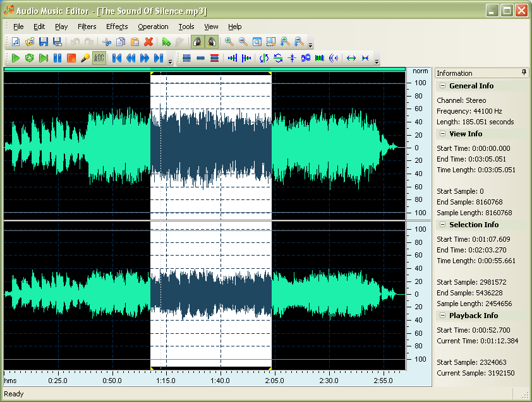Open the playback toolbar overflow arrow

[x=169, y=60]
